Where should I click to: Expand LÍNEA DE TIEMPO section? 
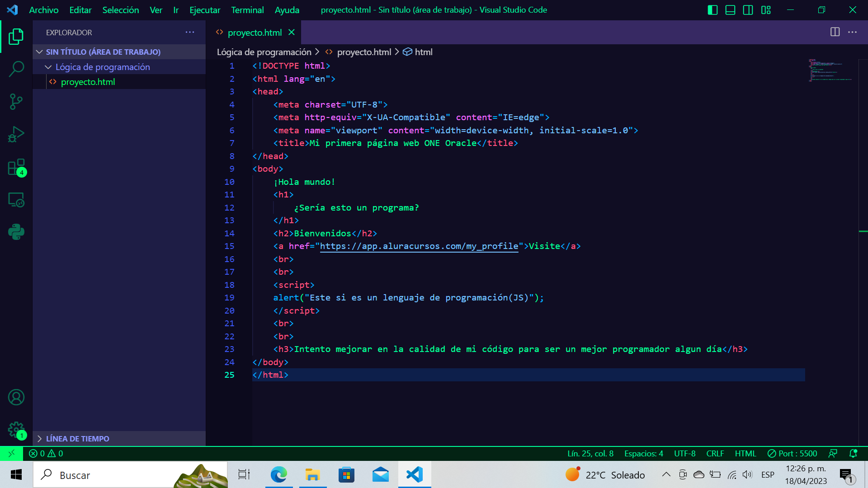tap(119, 439)
